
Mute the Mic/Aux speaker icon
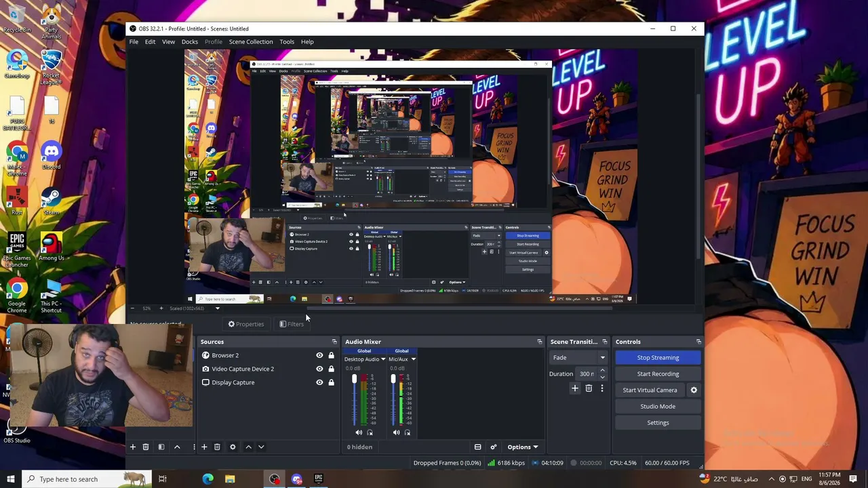(396, 432)
